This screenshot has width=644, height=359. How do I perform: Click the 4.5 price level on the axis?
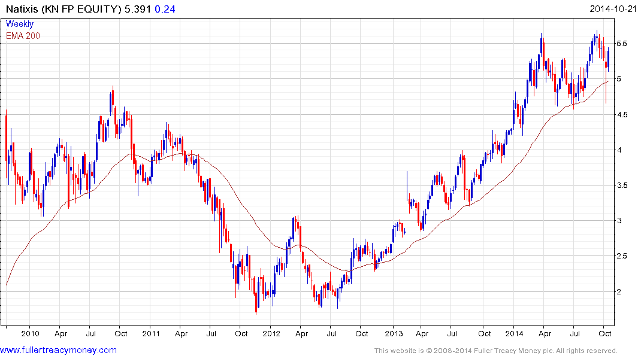[x=623, y=115]
